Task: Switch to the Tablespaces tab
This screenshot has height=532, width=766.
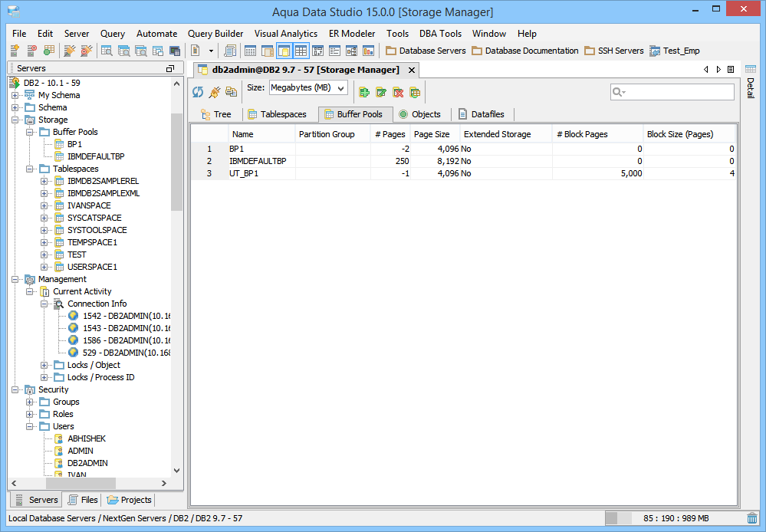Action: pyautogui.click(x=278, y=114)
